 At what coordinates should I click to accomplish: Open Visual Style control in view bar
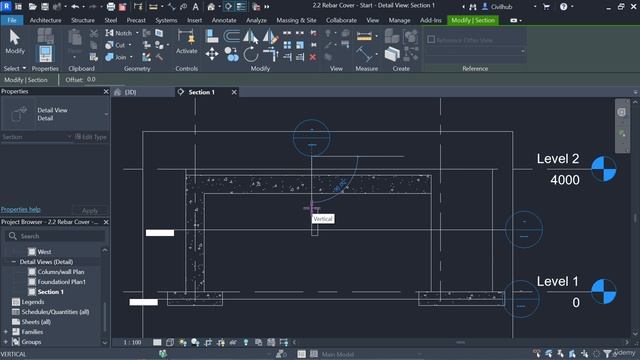tap(170, 342)
